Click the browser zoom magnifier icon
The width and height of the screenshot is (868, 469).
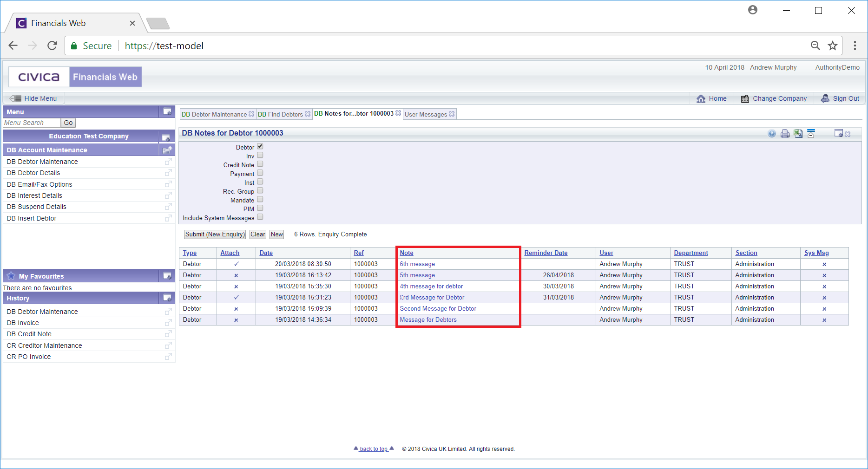pyautogui.click(x=815, y=46)
